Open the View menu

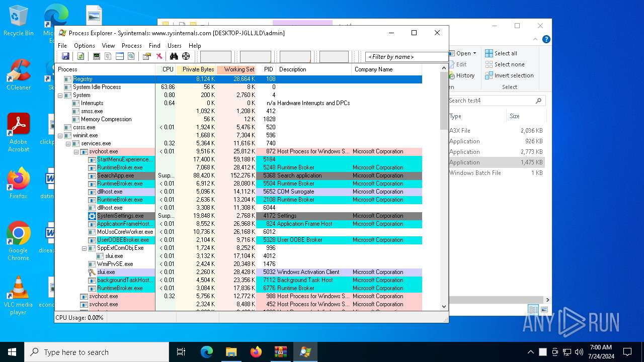click(x=108, y=45)
